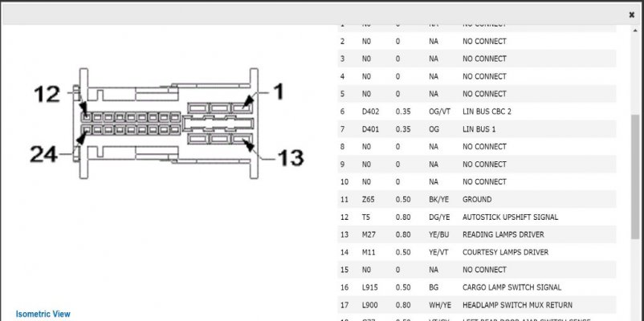The image size is (644, 321).
Task: Select row 2 NO CONNECT entry
Action: [477, 42]
